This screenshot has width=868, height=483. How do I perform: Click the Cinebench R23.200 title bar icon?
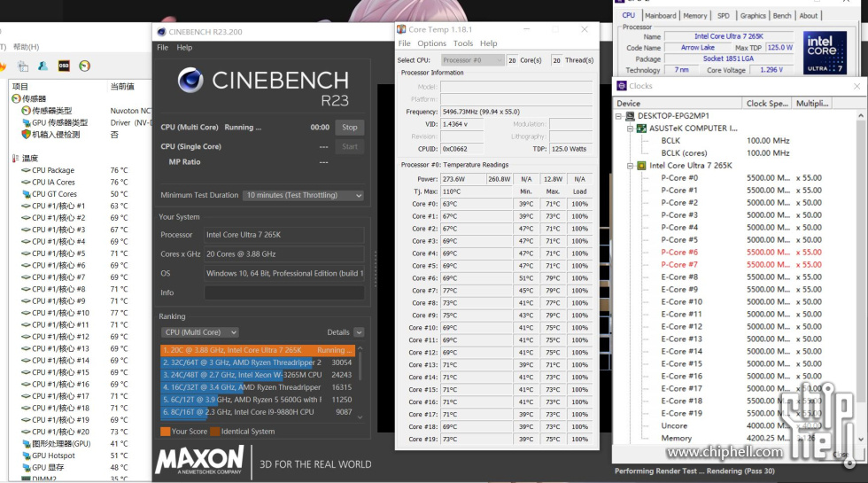161,32
